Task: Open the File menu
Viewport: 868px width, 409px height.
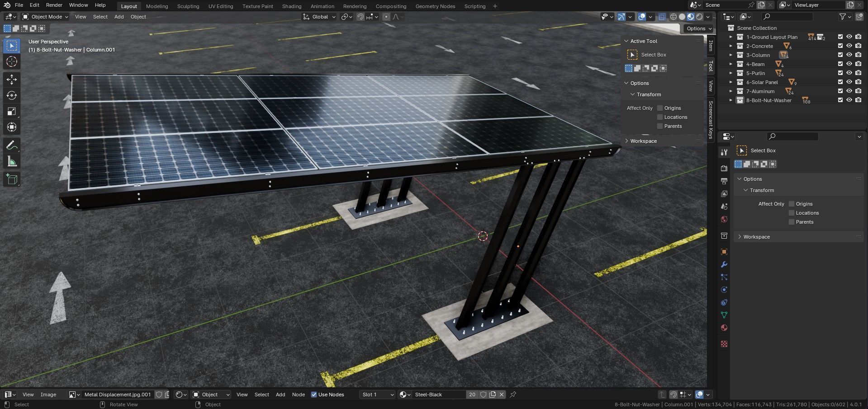Action: point(19,5)
